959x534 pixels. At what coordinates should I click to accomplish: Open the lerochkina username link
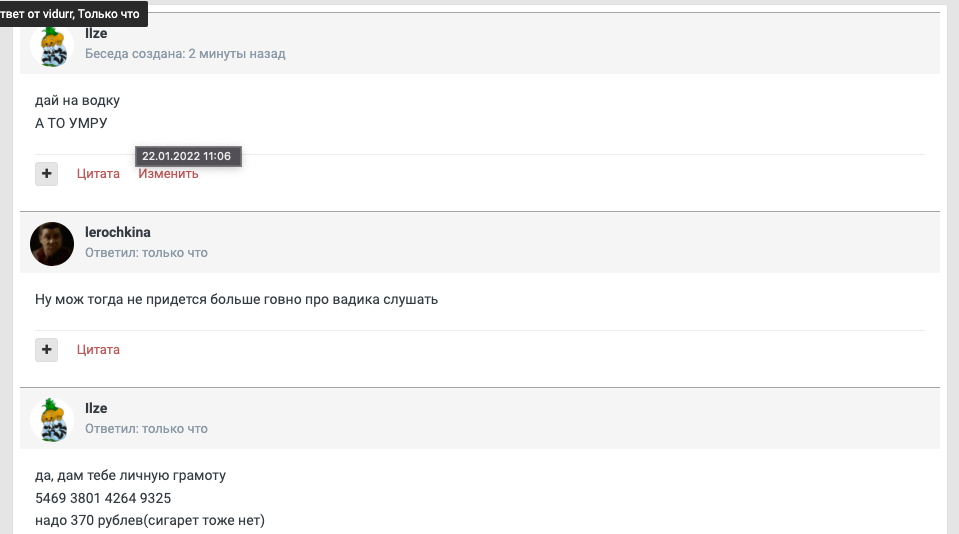click(118, 233)
